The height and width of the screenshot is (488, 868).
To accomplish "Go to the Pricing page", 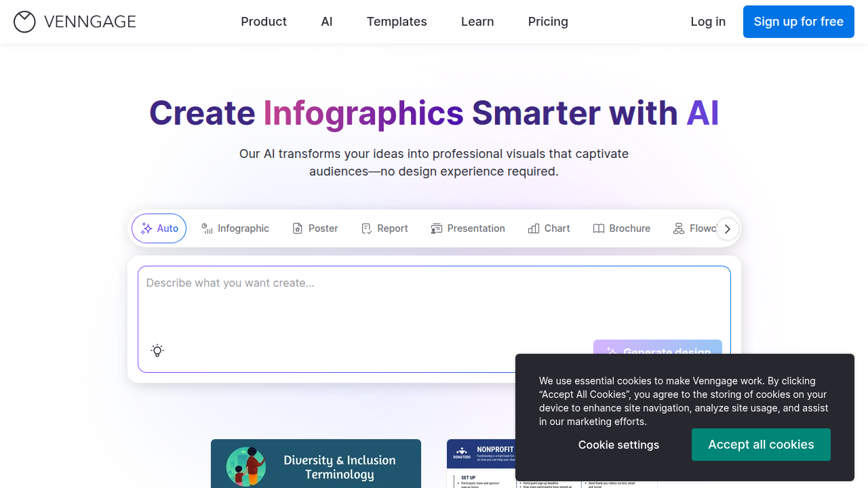I will (x=548, y=22).
